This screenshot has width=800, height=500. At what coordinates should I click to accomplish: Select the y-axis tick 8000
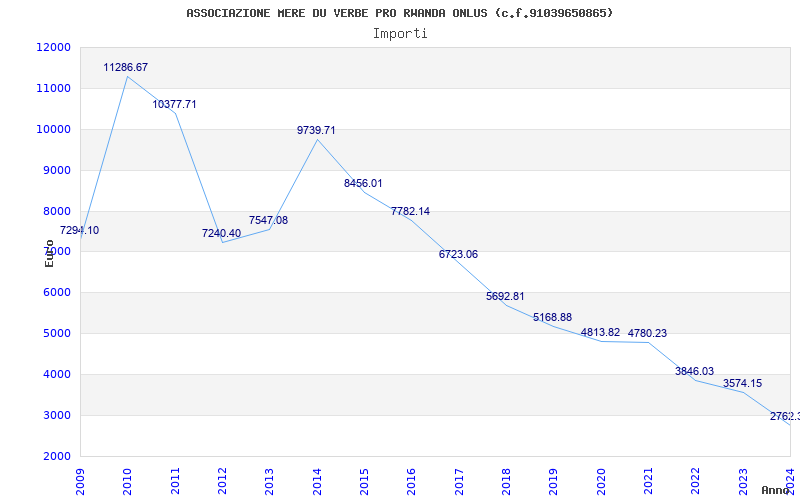tap(56, 211)
